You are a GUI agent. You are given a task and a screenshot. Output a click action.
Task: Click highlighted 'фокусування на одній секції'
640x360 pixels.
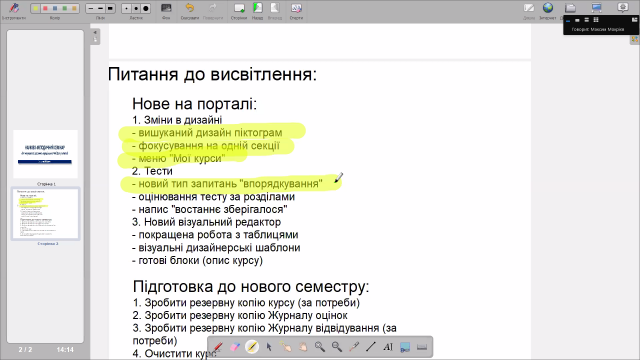click(209, 145)
